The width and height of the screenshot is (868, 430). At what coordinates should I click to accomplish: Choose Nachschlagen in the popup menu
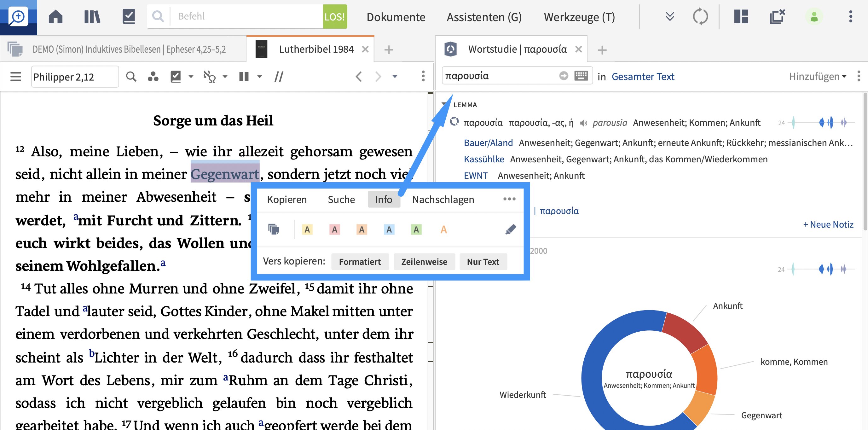coord(443,200)
